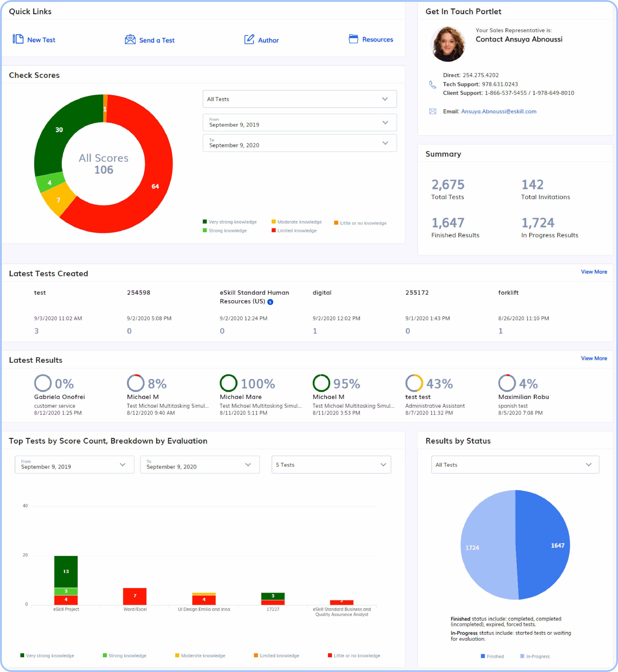
Task: Toggle the Very strong knowledge legend in the donut chart
Action: click(229, 222)
